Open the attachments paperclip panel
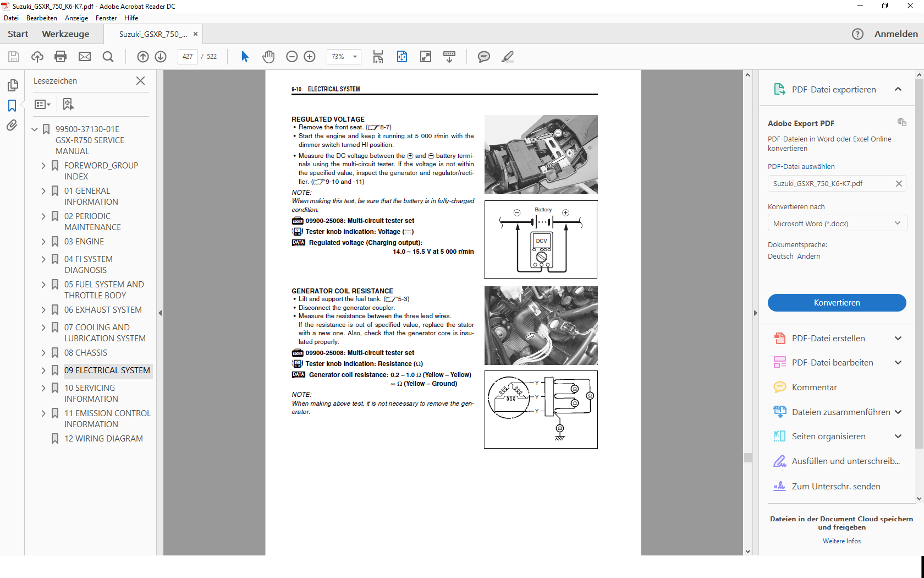Screen dimensions: 924x578 (x=12, y=126)
